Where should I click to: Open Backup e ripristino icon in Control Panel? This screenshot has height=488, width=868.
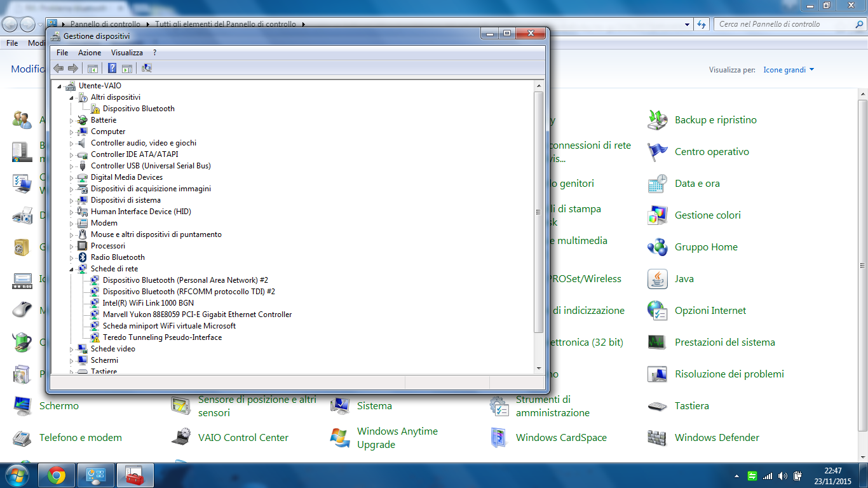click(x=657, y=119)
